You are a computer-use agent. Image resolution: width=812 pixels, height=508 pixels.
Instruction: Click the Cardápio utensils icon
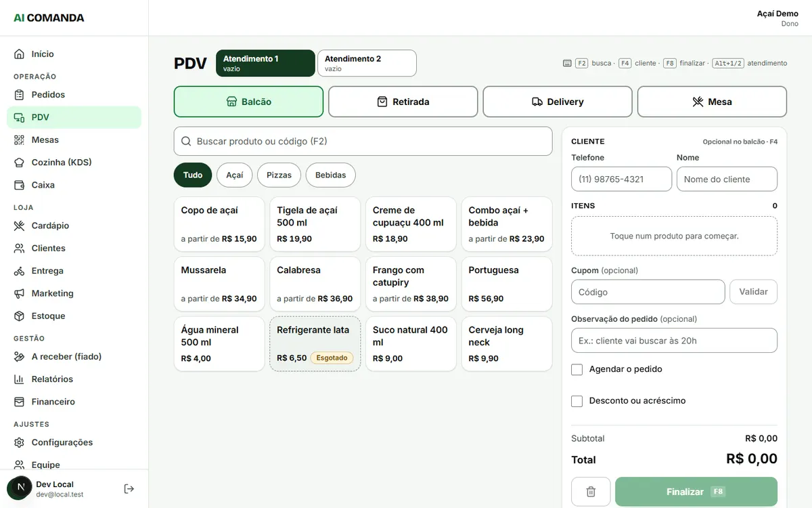pos(19,226)
